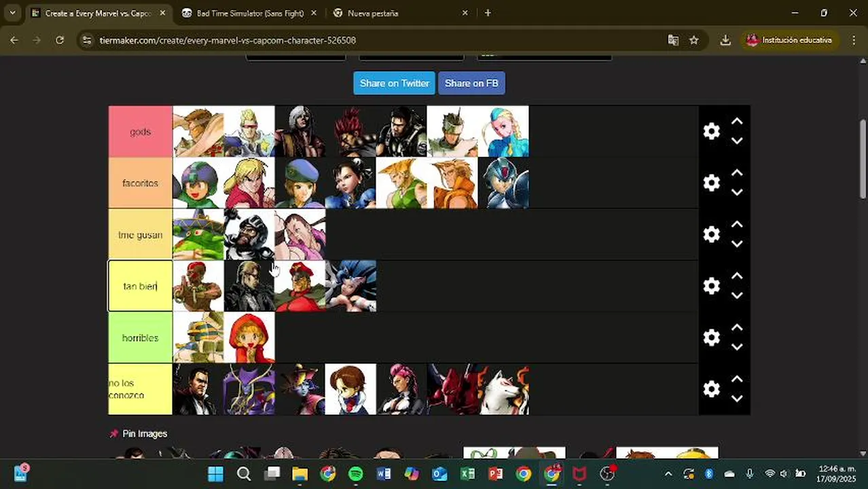Select red-hooded girl thumbnail in horribles tier
868x489 pixels.
[x=249, y=338]
